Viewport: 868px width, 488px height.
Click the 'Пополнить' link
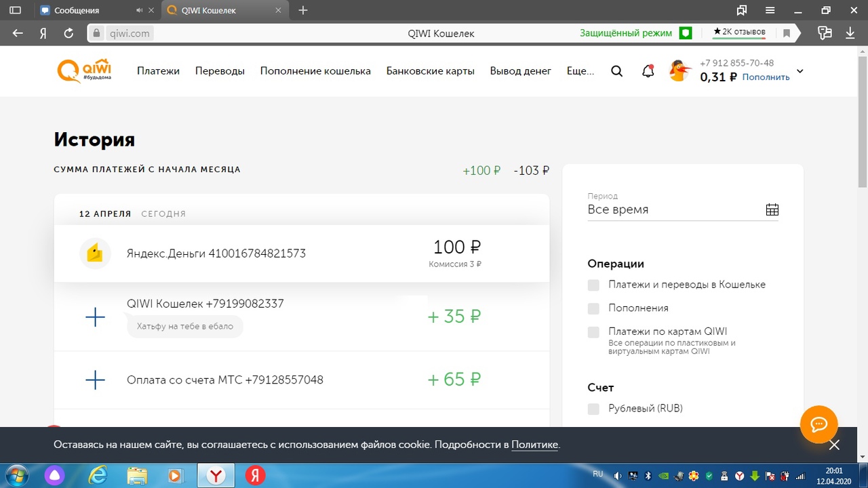(x=766, y=77)
